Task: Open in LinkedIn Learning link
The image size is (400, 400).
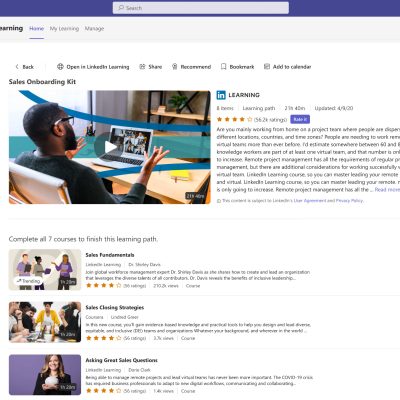Action: (x=98, y=67)
